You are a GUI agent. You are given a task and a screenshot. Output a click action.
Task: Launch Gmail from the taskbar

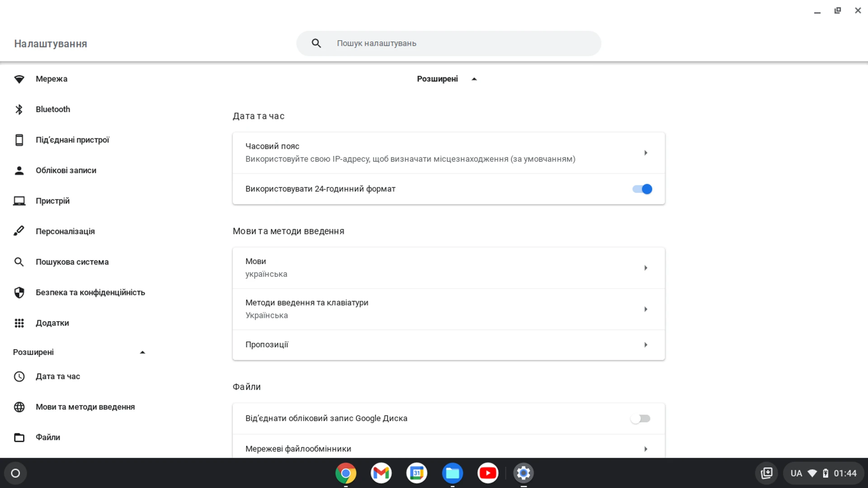pos(381,473)
